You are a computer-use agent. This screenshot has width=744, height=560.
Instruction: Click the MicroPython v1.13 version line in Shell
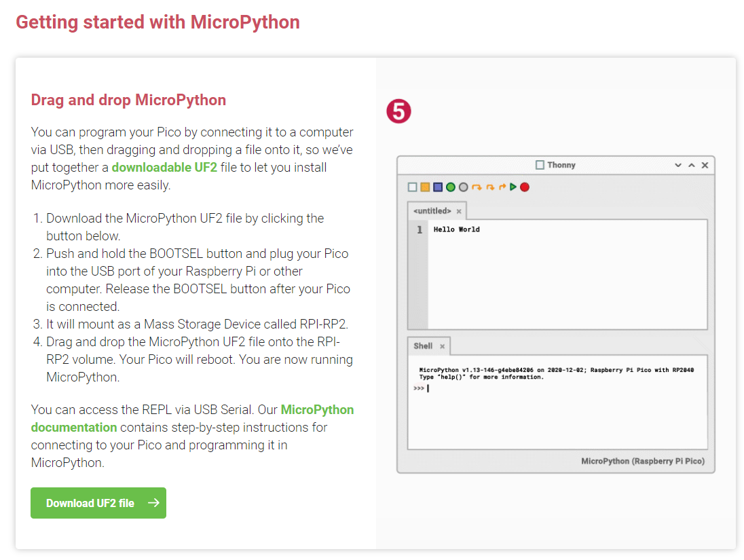[x=556, y=370]
